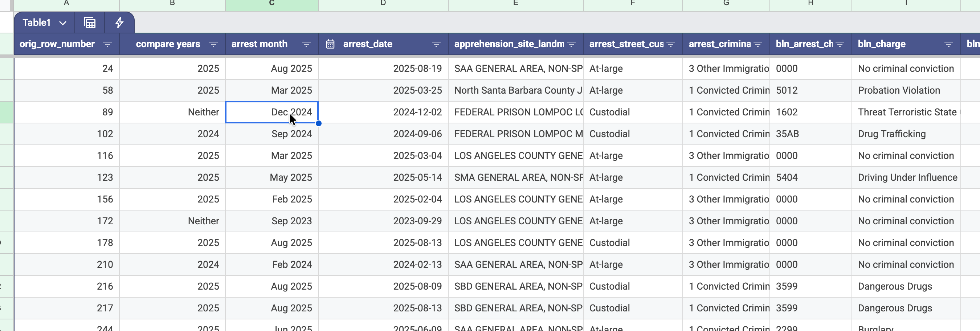Click the lightning bolt table actions icon
The height and width of the screenshot is (331, 980).
(119, 23)
